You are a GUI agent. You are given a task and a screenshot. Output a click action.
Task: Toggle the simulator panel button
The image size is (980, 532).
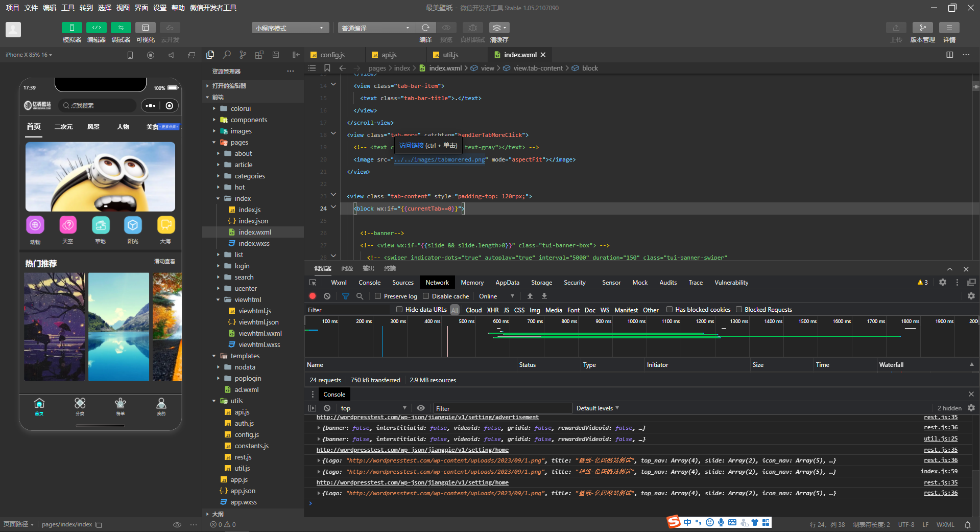[x=72, y=28]
